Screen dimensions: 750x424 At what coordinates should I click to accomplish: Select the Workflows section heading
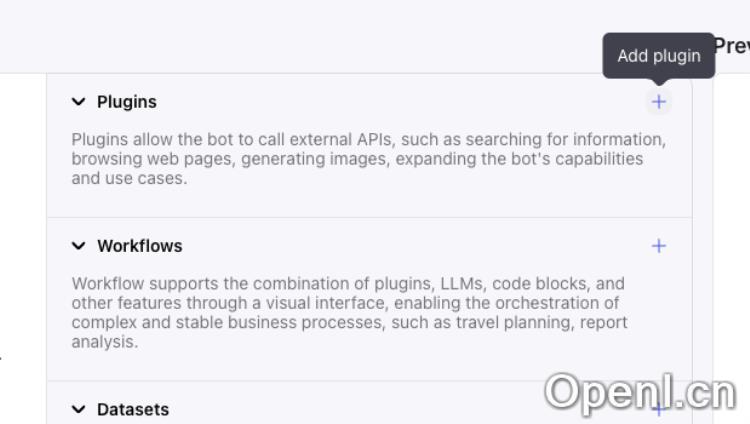coord(139,246)
